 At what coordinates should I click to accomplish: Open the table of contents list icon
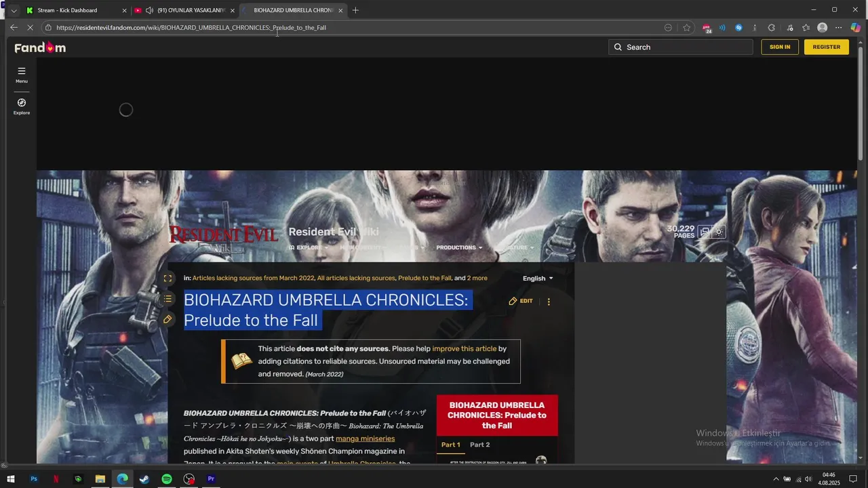[167, 299]
